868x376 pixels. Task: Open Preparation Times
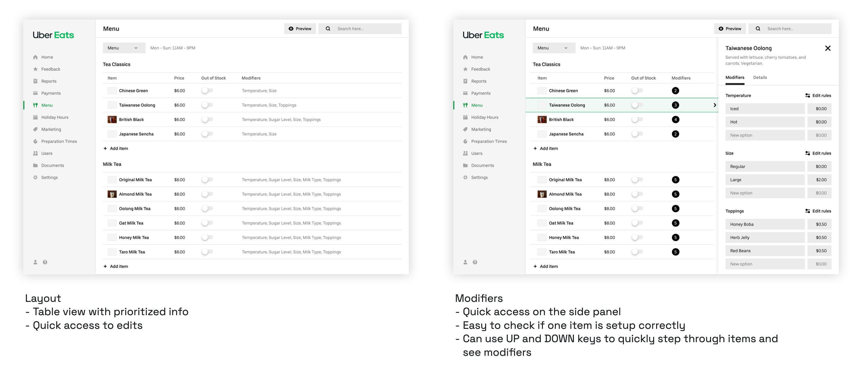(x=59, y=141)
